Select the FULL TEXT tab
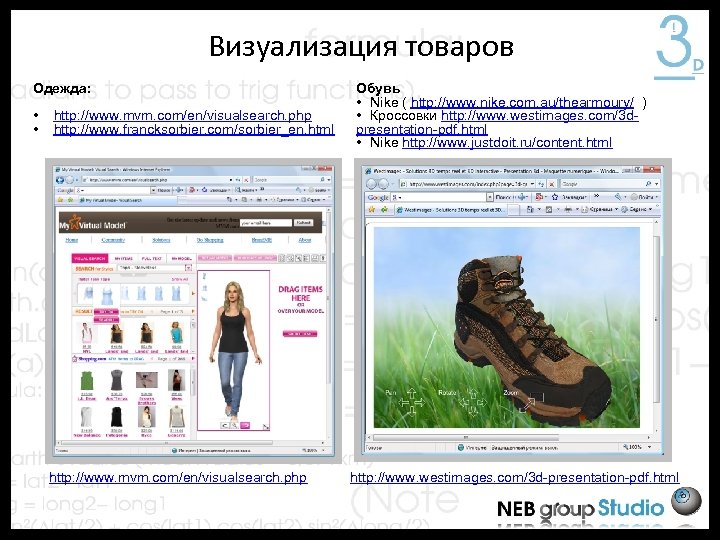 pyautogui.click(x=152, y=259)
